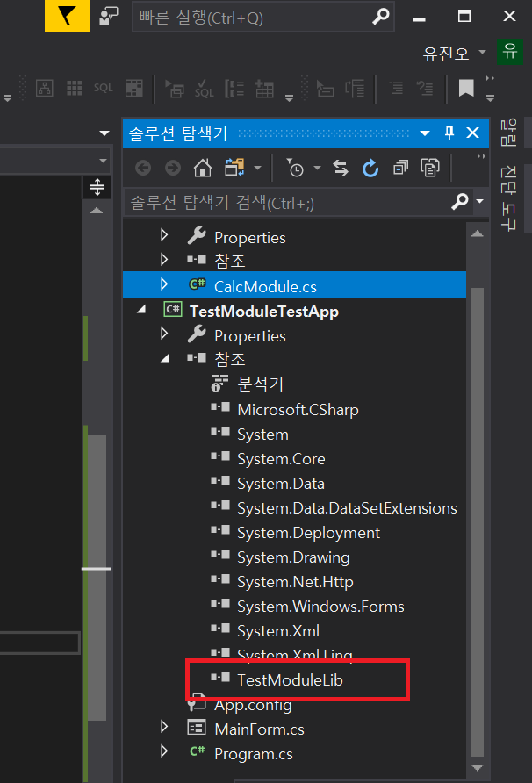Select the System.Net.Http reference

295,582
